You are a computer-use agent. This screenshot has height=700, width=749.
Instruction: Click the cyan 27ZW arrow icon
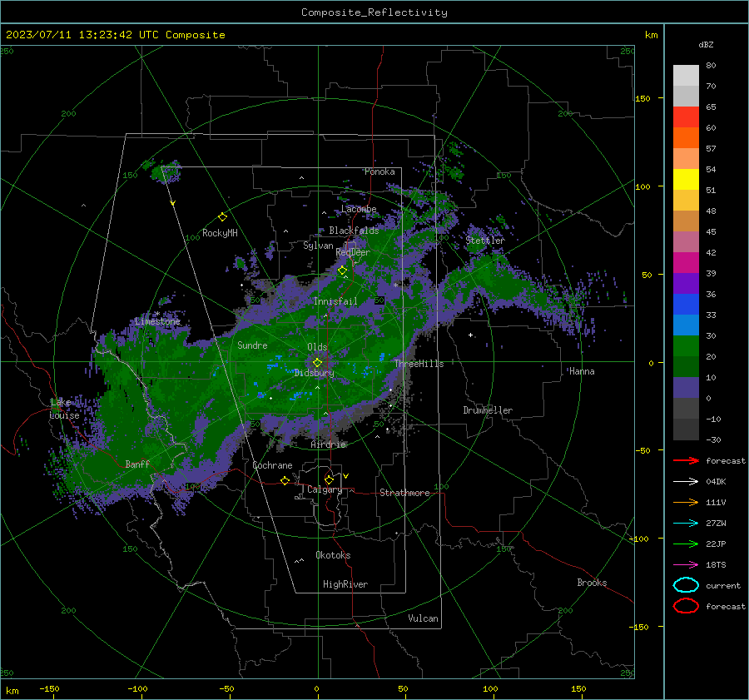pyautogui.click(x=686, y=524)
